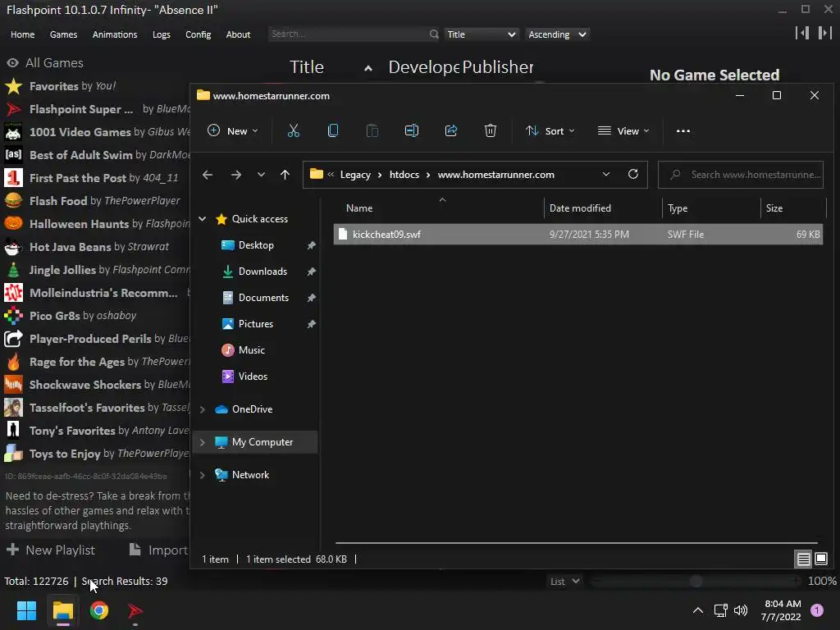Show hidden tray icons chevron
The image size is (840, 630).
(697, 610)
